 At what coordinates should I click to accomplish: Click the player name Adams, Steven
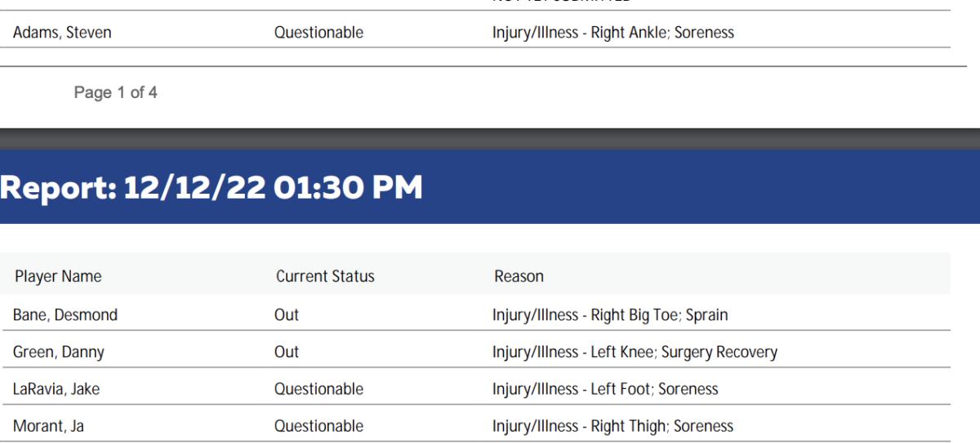click(x=62, y=34)
